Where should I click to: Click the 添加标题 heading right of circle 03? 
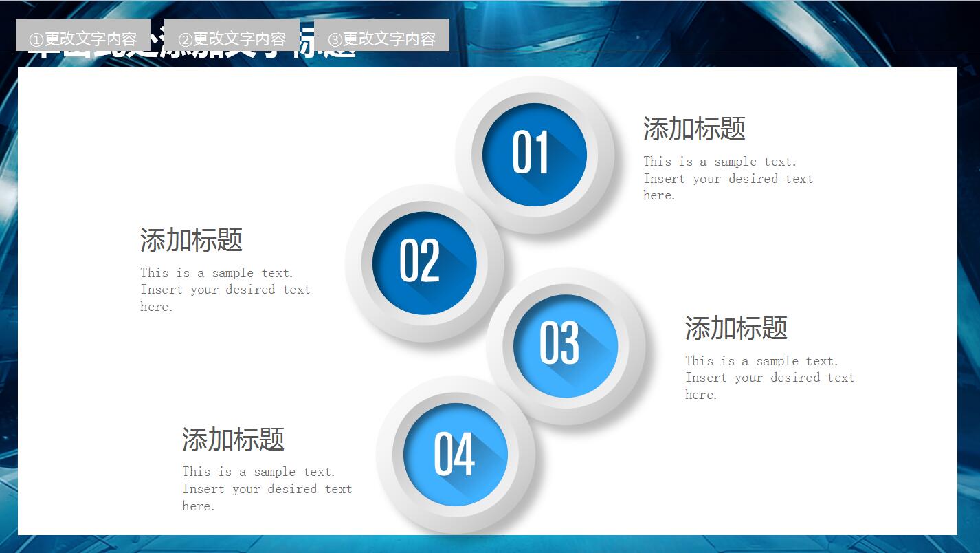(x=736, y=328)
